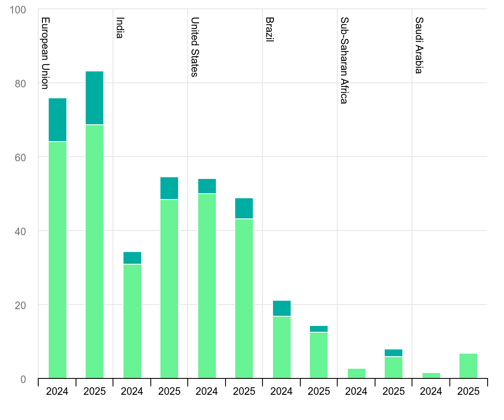
Task: Select Sub-Saharan Africa 2025 dark teal segment
Action: [x=394, y=353]
